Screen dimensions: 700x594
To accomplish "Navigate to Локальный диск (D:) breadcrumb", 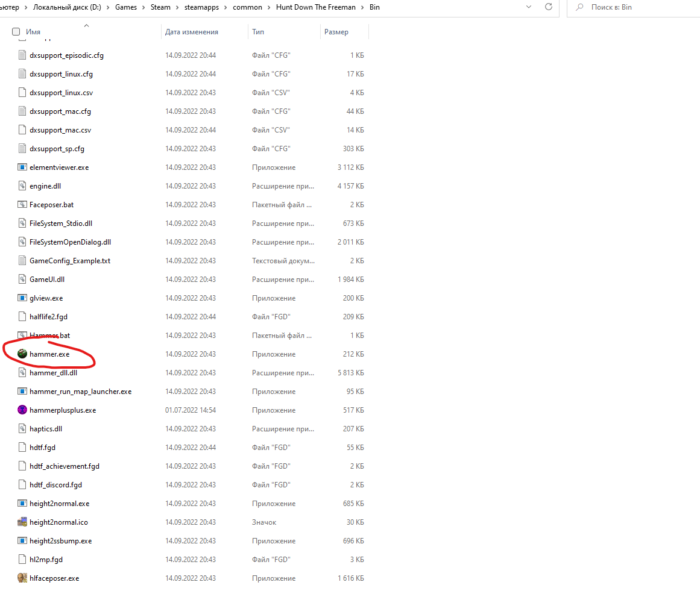I will [67, 7].
